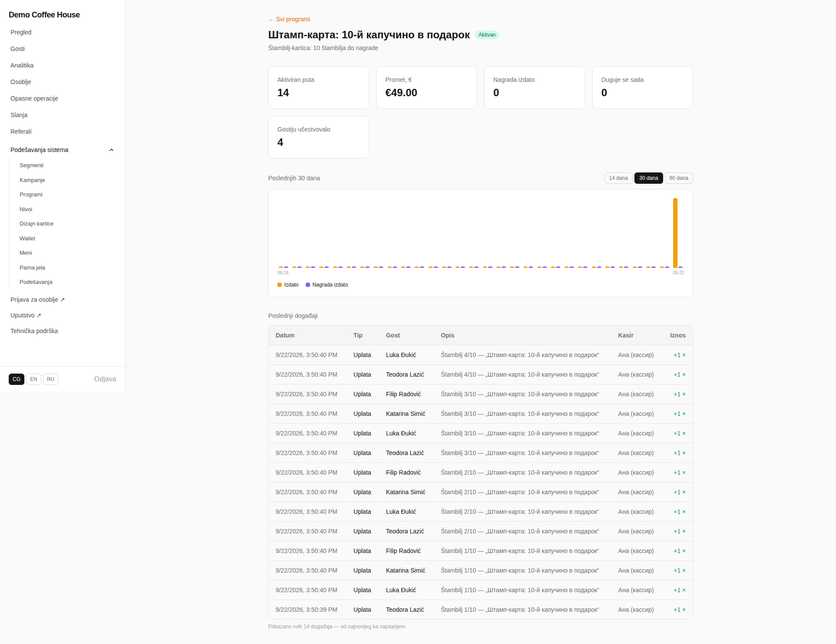Open Uputstvo external link

click(x=26, y=315)
